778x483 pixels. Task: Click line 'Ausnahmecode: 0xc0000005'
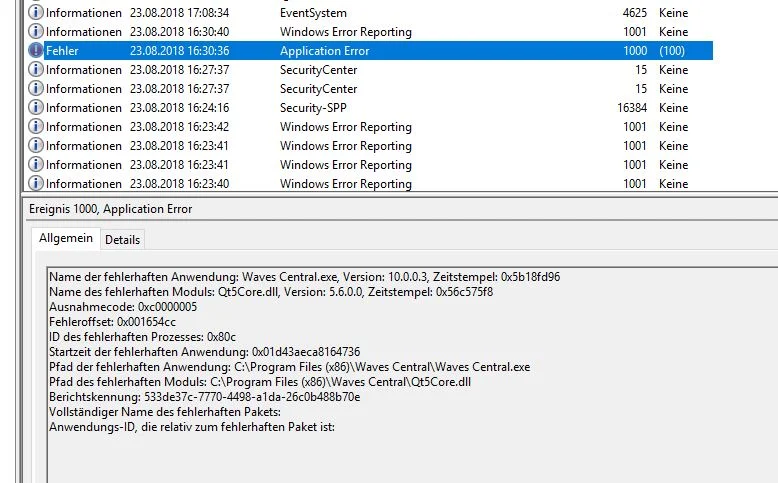(123, 307)
